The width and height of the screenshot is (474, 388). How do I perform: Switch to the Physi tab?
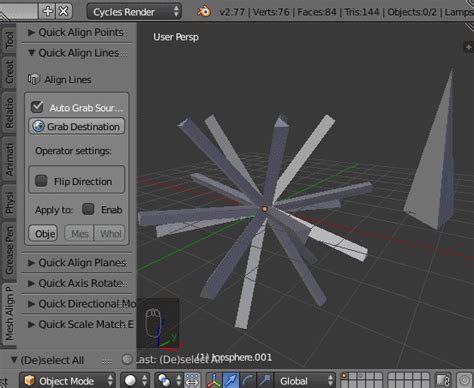pyautogui.click(x=9, y=202)
